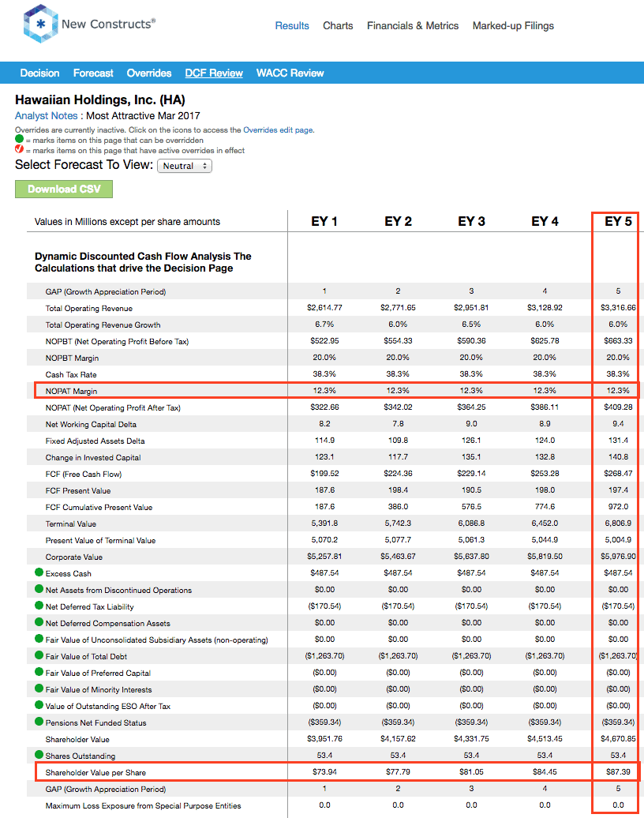Viewport: 644px width, 818px height.
Task: Click the EY 5 column header
Action: point(618,221)
